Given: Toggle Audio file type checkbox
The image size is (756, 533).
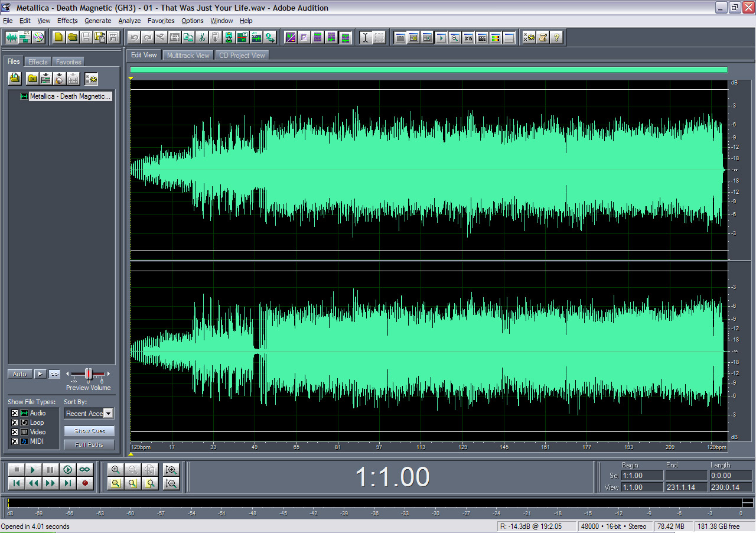Looking at the screenshot, I should tap(15, 413).
